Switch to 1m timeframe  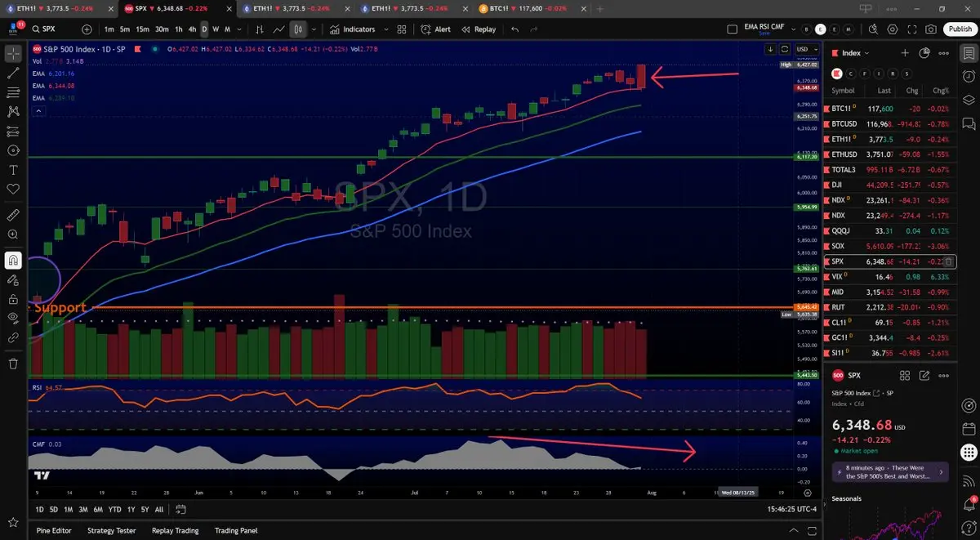tap(109, 29)
